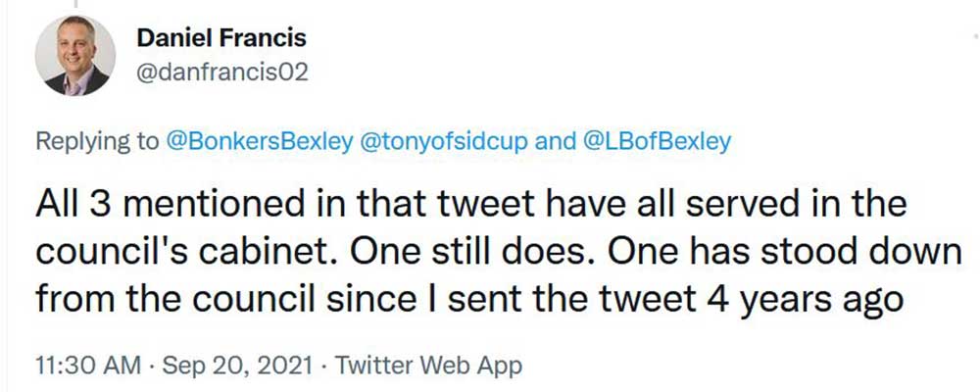The height and width of the screenshot is (392, 980).
Task: Open the @tonyofsidcup mention
Action: tap(447, 141)
